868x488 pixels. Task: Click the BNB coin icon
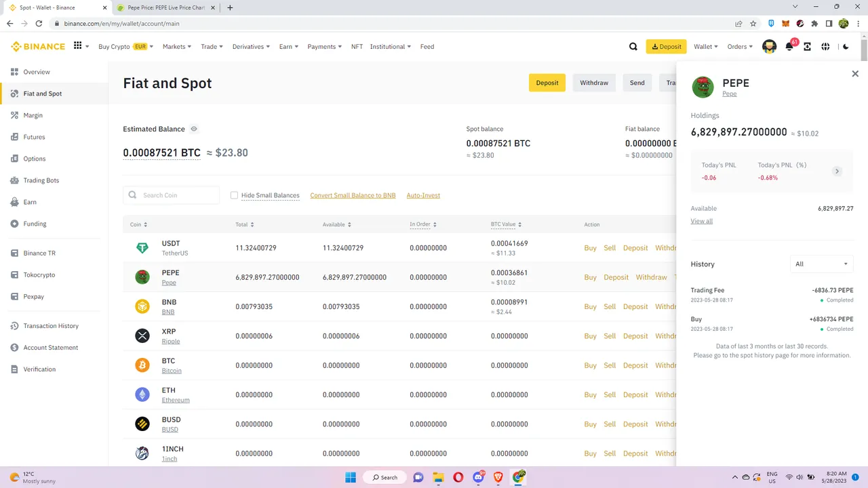pos(142,306)
